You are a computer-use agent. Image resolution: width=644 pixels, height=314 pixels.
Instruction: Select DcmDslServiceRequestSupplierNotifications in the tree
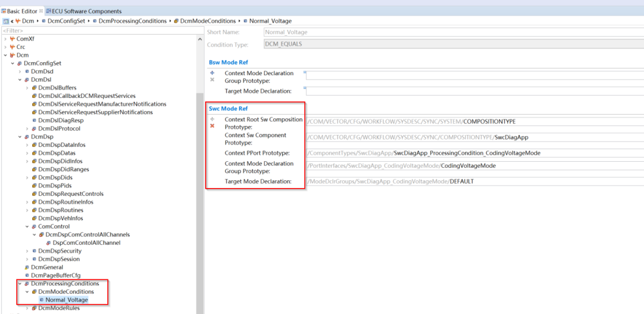(x=95, y=112)
